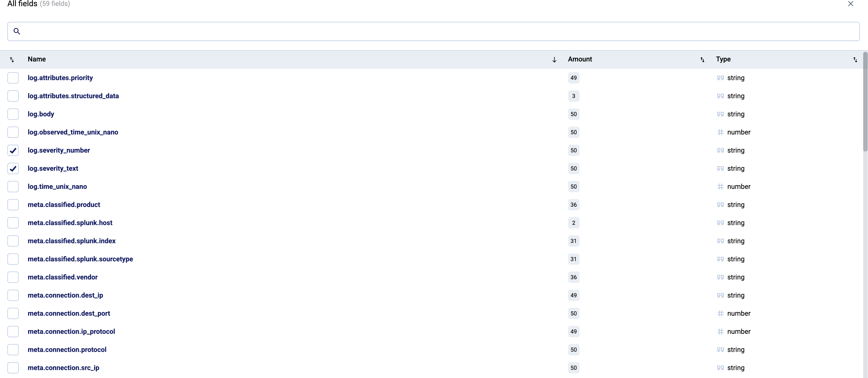Check log.attributes.priority field
Viewport: 868px width, 378px height.
pos(13,78)
